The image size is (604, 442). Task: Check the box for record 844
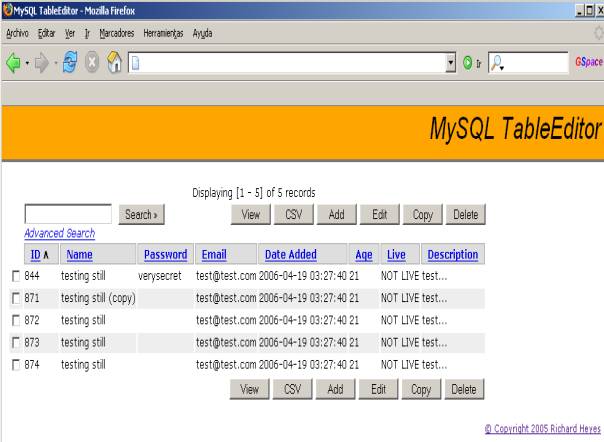pyautogui.click(x=16, y=276)
